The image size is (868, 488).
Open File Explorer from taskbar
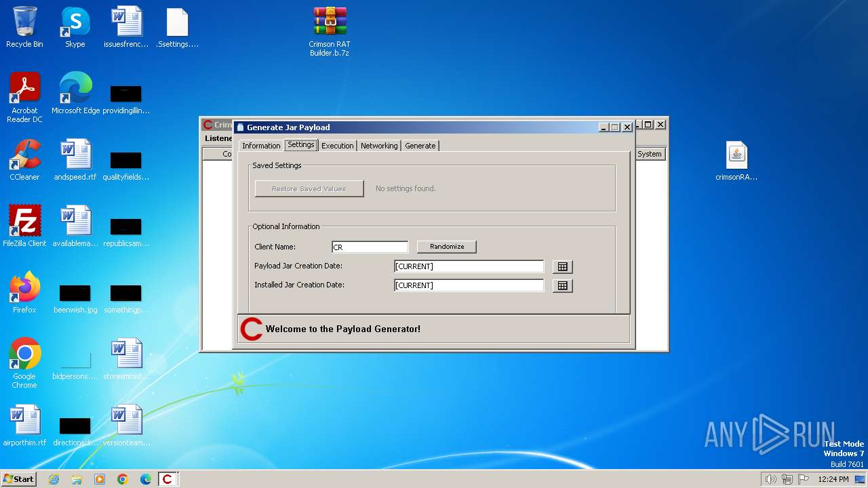click(x=77, y=479)
